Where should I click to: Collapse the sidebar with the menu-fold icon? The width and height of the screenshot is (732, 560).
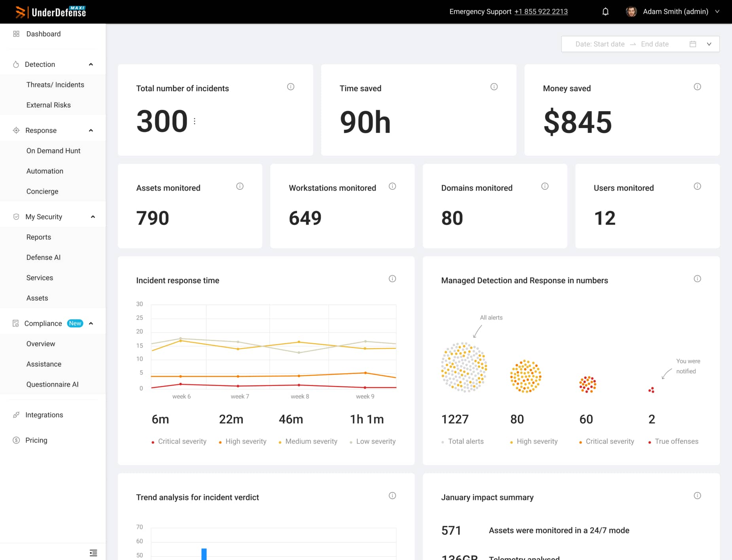[93, 553]
